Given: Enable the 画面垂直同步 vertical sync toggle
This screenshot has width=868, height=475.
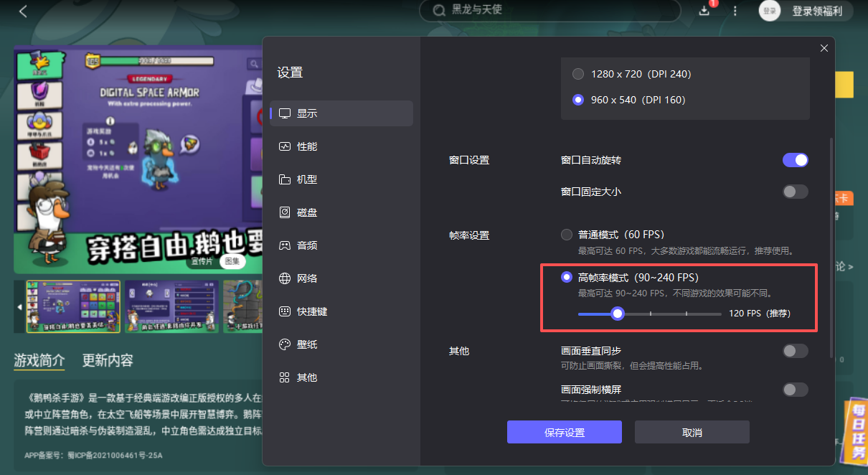Looking at the screenshot, I should (795, 351).
